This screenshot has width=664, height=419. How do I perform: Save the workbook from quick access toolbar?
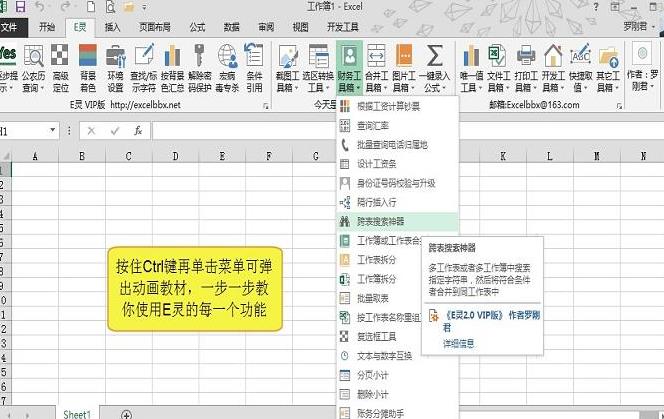click(x=20, y=7)
